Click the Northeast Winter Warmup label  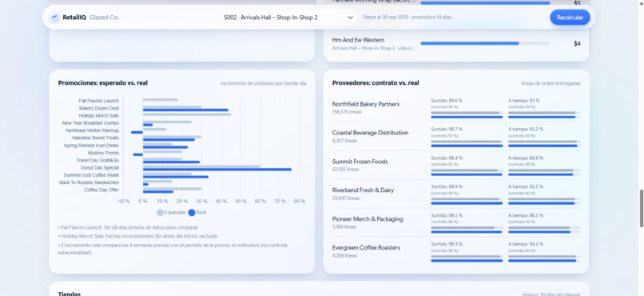[93, 130]
